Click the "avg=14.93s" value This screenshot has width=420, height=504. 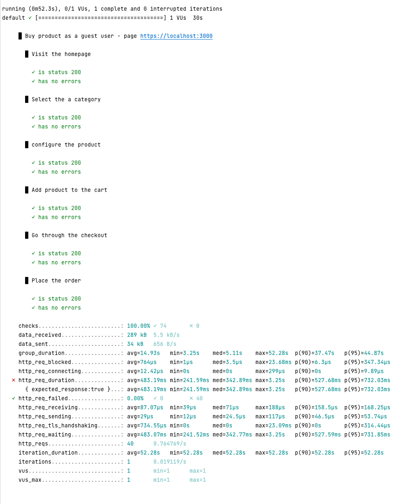[143, 353]
